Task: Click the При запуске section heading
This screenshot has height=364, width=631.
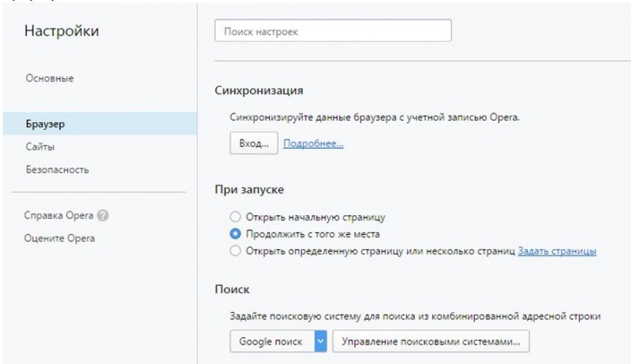Action: [249, 189]
